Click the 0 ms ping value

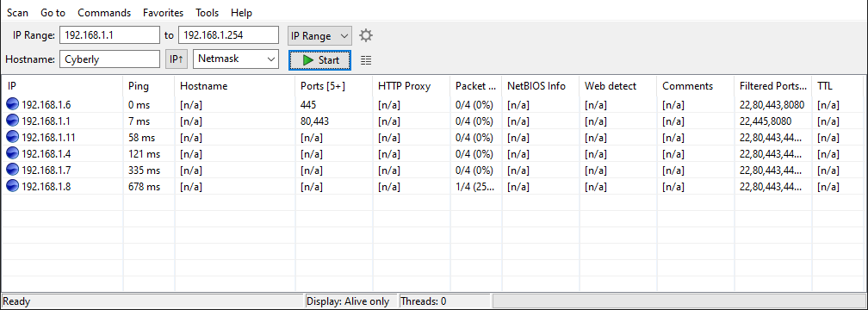point(139,105)
